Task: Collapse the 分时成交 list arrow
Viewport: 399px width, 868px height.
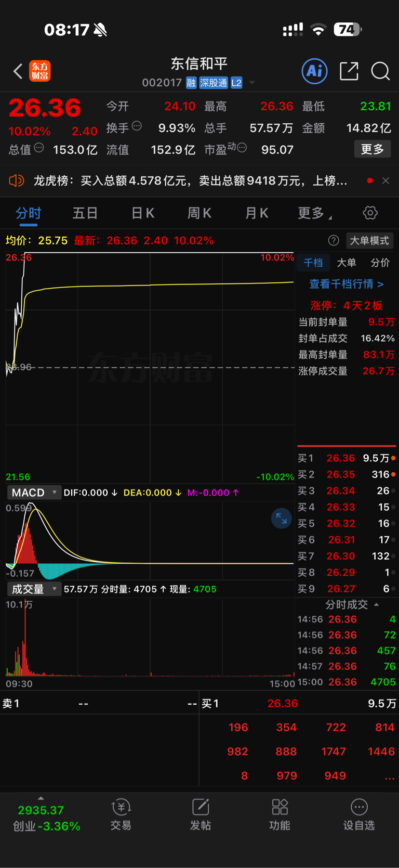Action: click(x=377, y=604)
